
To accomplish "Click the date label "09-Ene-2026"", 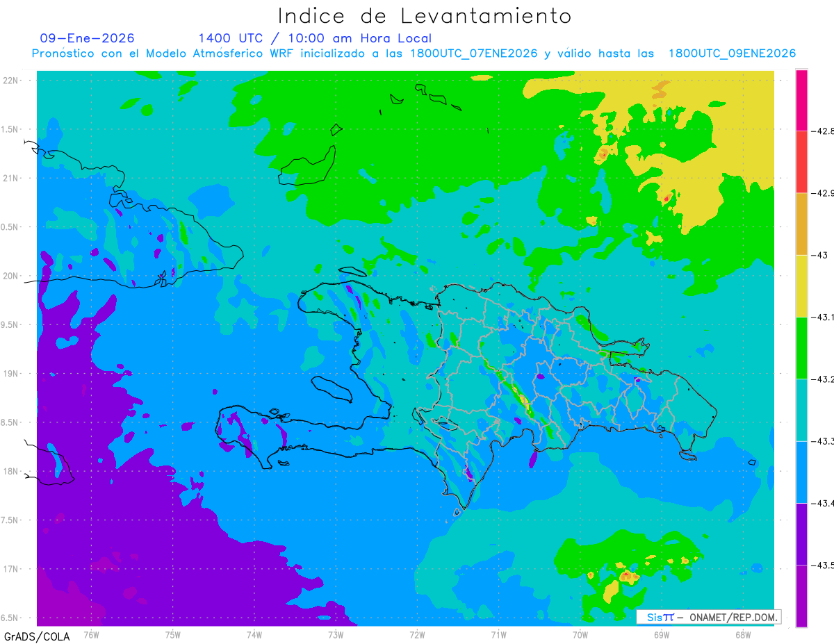I will pos(88,38).
